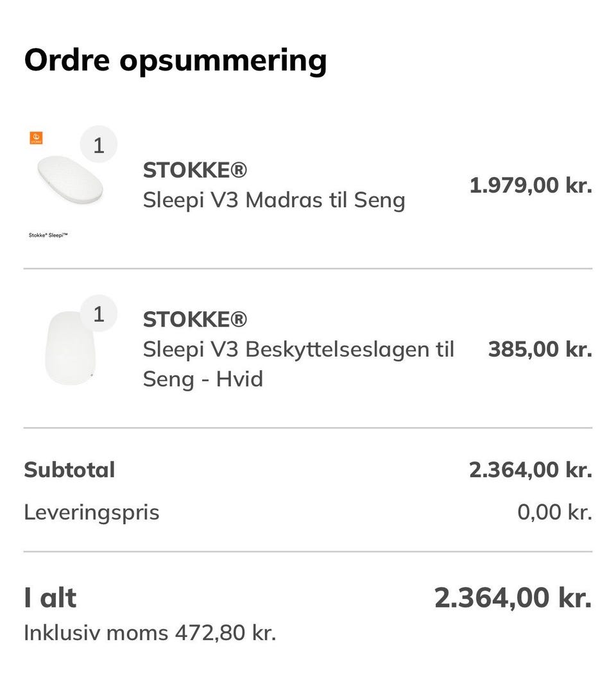This screenshot has width=616, height=696.
Task: Select the Ordre opsummering heading
Action: pyautogui.click(x=175, y=60)
